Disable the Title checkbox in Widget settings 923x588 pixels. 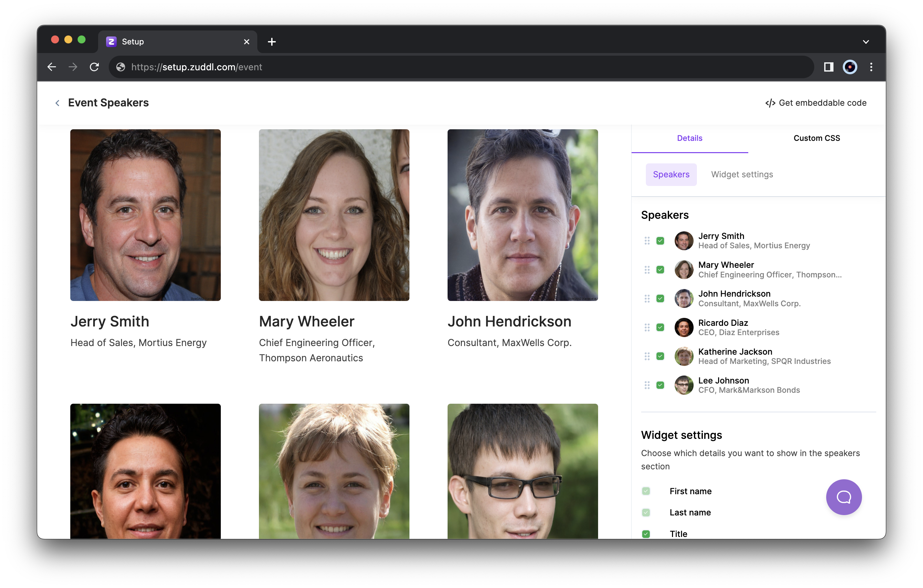click(646, 534)
